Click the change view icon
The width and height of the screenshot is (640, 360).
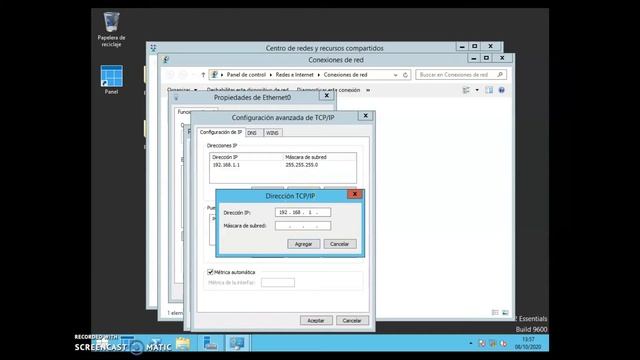(466, 90)
